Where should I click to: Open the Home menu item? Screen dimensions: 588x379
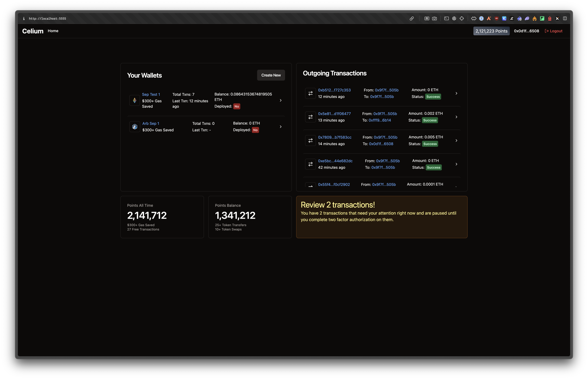53,31
